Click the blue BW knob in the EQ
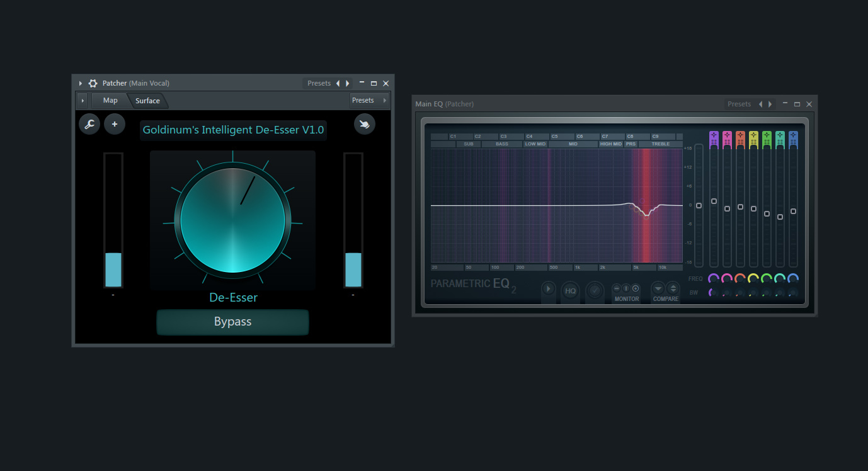Image resolution: width=868 pixels, height=471 pixels. coord(793,292)
